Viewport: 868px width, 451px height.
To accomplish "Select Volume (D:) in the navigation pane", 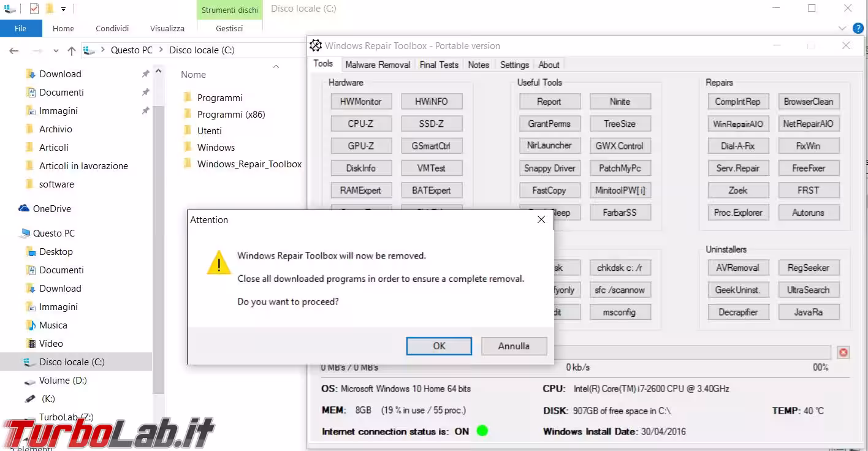I will click(63, 381).
